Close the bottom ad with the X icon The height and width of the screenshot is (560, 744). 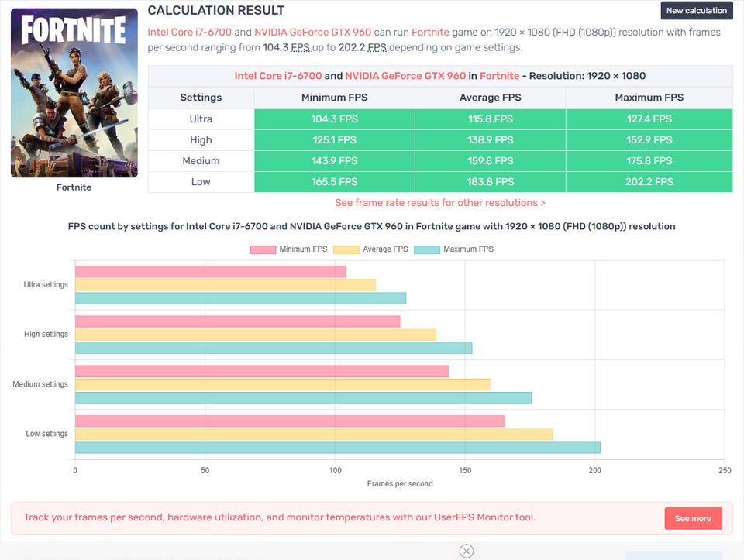(467, 551)
